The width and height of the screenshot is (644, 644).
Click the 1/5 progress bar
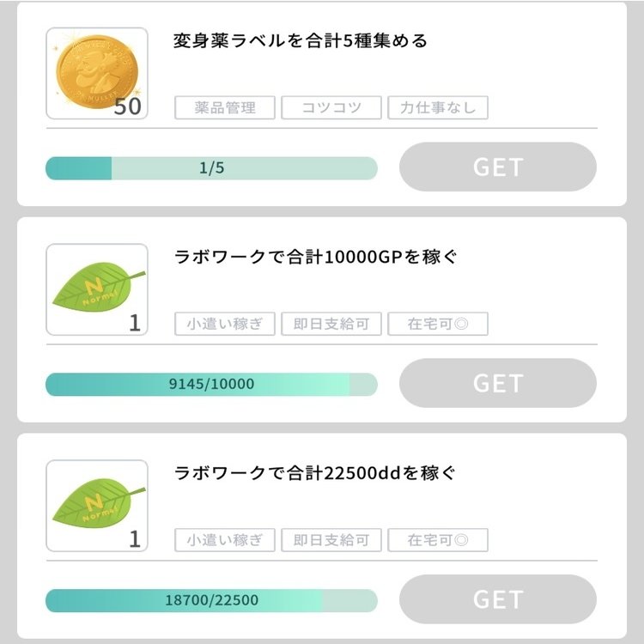point(211,168)
